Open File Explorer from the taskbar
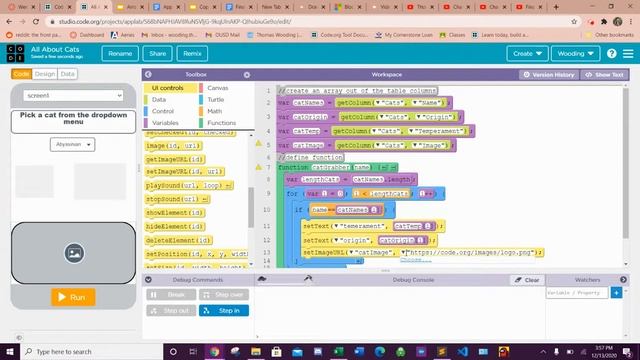640x360 pixels. 256,351
